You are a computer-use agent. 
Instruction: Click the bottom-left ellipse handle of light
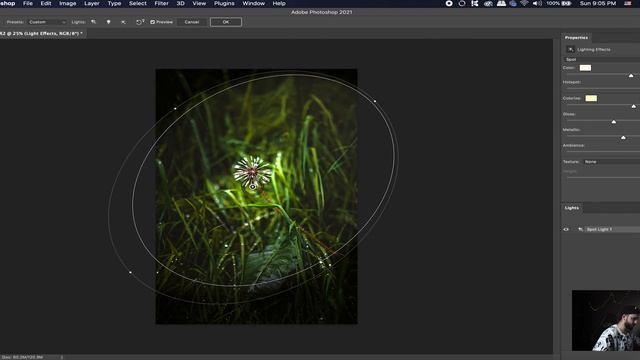coord(130,272)
